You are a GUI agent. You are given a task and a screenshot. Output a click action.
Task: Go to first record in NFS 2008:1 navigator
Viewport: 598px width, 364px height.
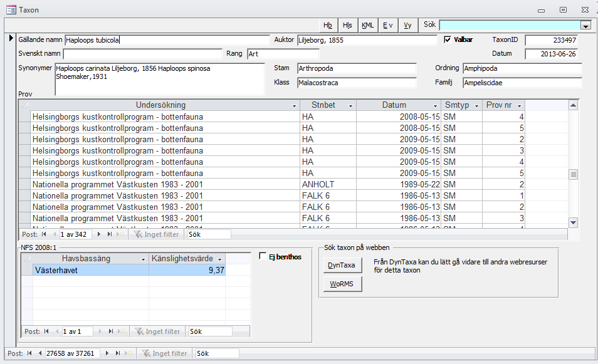(46, 331)
